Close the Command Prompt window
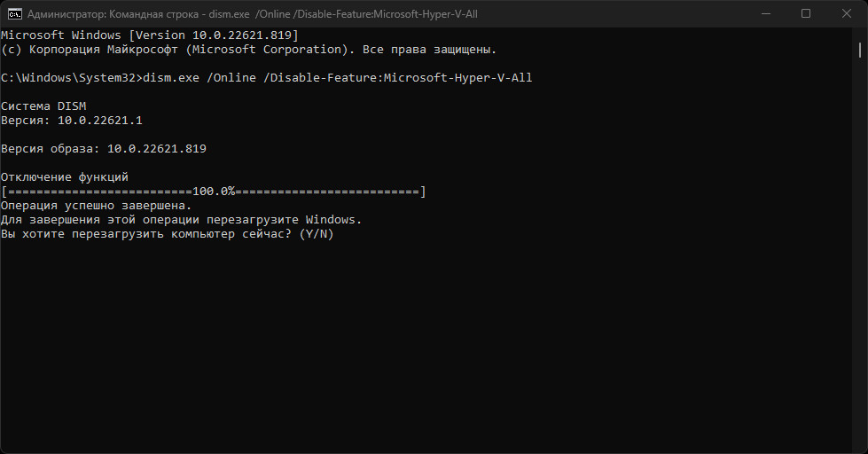The image size is (868, 454). click(x=847, y=14)
